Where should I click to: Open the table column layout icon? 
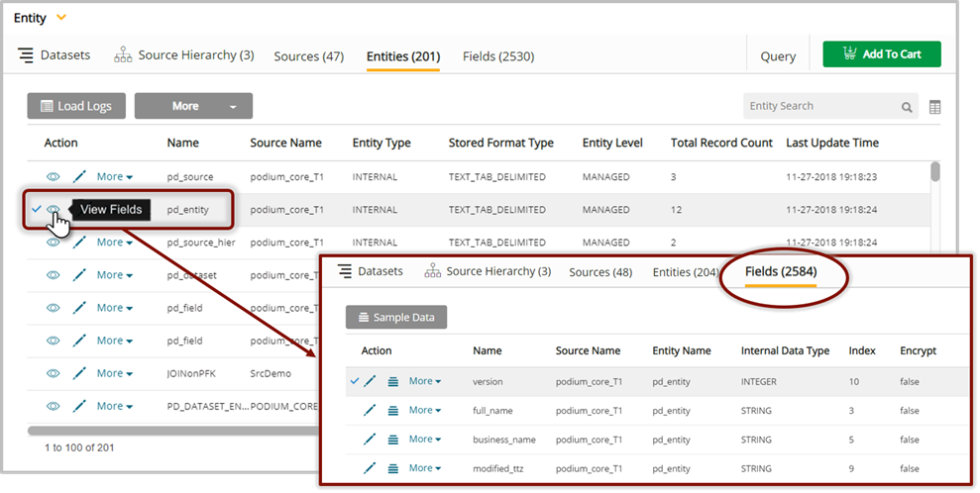(x=934, y=107)
